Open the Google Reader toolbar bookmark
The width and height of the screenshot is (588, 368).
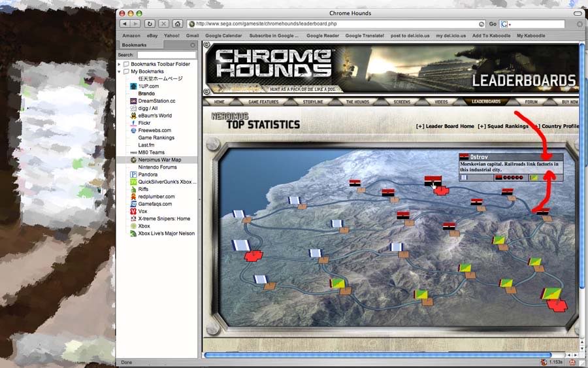click(x=323, y=36)
